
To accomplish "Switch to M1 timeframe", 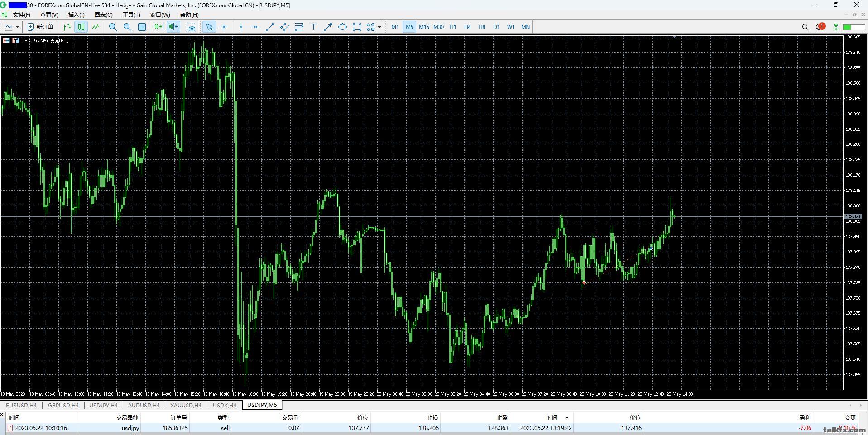I will 395,27.
